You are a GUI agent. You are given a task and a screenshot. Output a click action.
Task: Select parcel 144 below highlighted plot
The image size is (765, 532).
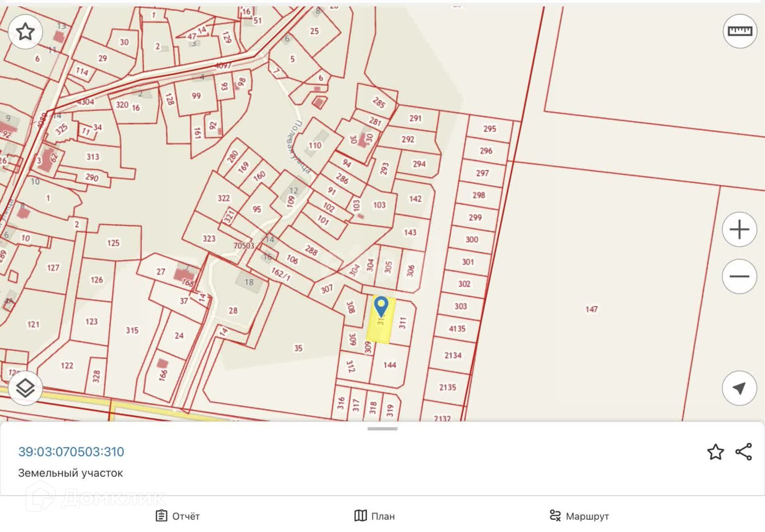(x=389, y=365)
